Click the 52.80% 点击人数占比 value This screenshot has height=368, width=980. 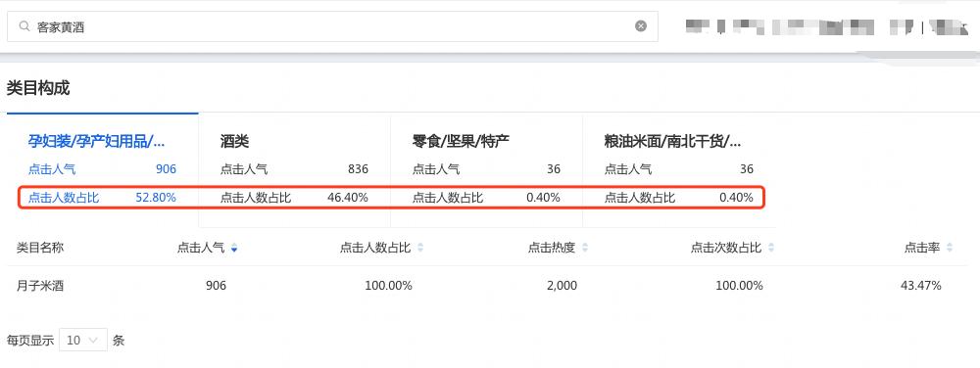[x=156, y=198]
